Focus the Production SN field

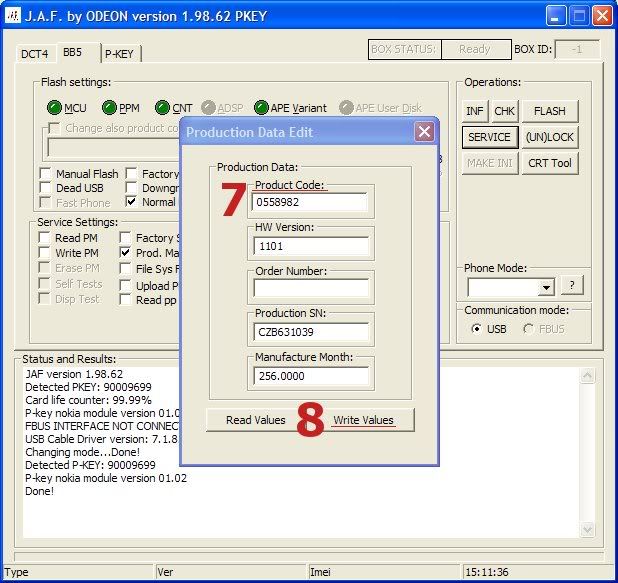311,332
